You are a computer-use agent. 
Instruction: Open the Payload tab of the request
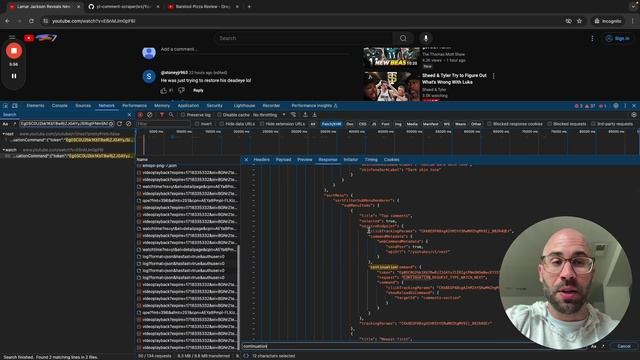pyautogui.click(x=283, y=160)
